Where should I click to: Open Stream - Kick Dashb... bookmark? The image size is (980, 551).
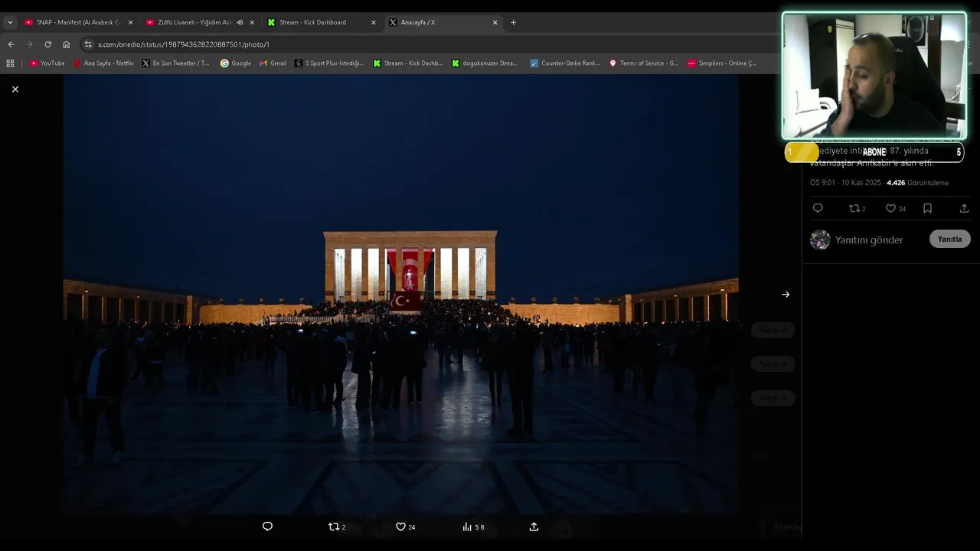(408, 64)
